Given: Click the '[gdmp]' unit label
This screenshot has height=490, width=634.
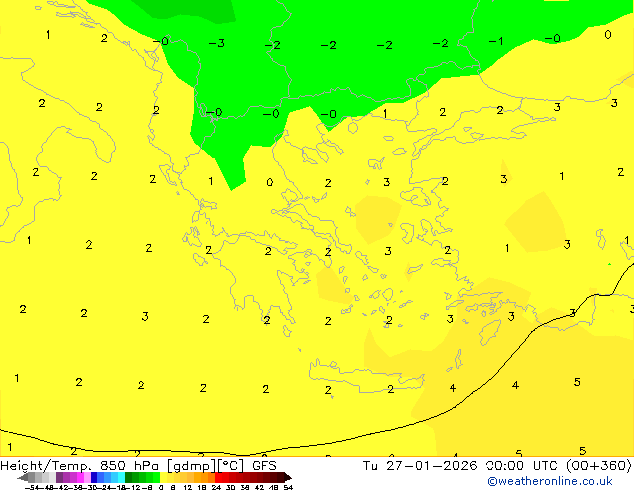Looking at the screenshot, I should [192, 466].
